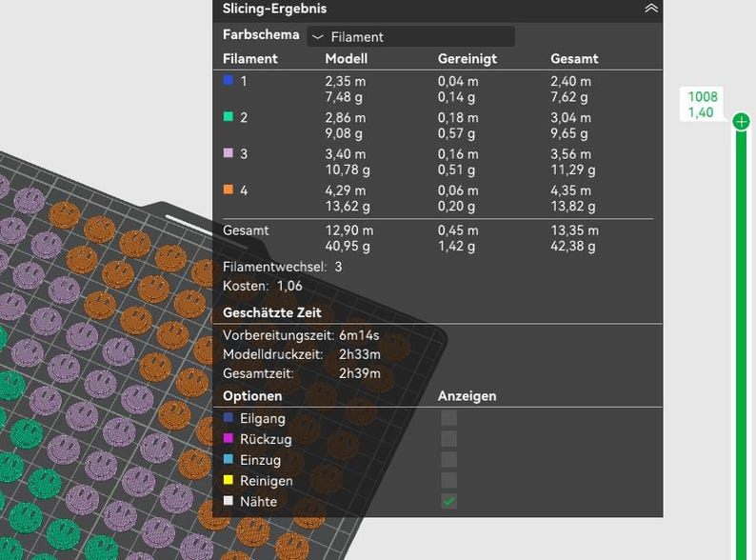The height and width of the screenshot is (560, 756).
Task: Click the Modelldruckzeit 2h33m value
Action: coord(360,354)
